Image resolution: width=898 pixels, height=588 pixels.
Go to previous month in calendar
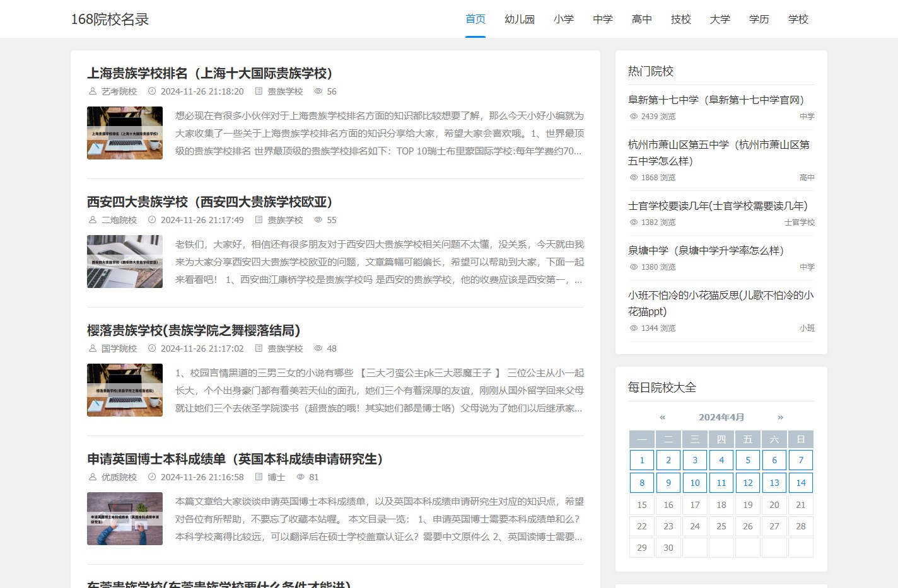662,417
